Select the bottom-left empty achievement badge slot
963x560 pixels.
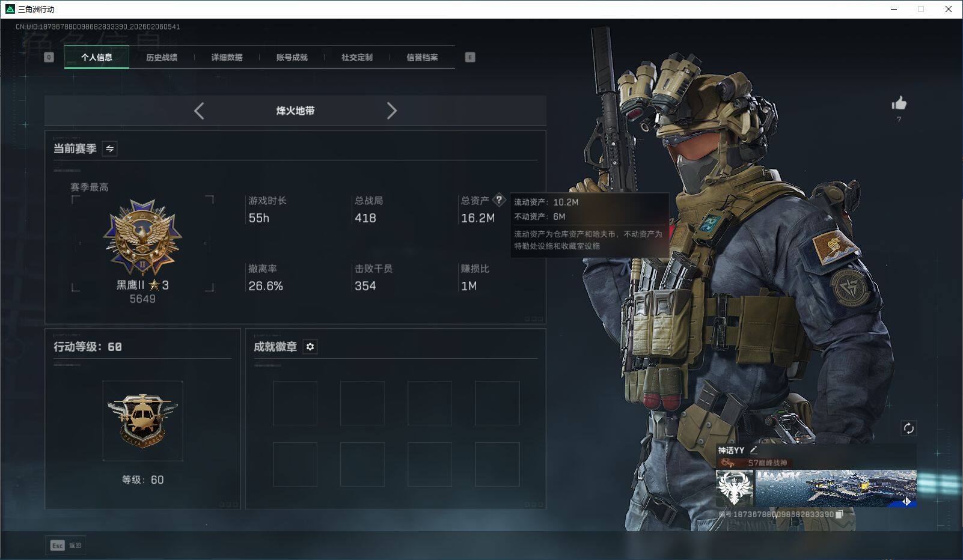point(295,464)
